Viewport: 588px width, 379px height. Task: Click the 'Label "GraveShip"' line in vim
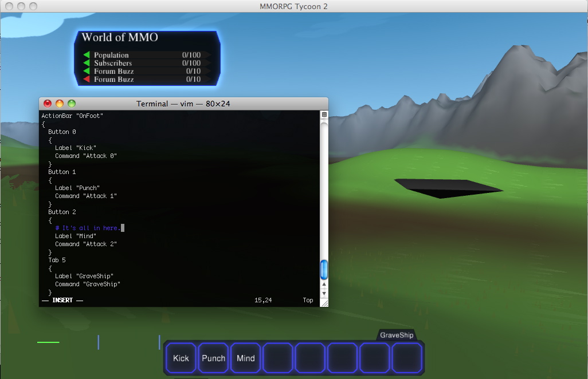pos(84,276)
